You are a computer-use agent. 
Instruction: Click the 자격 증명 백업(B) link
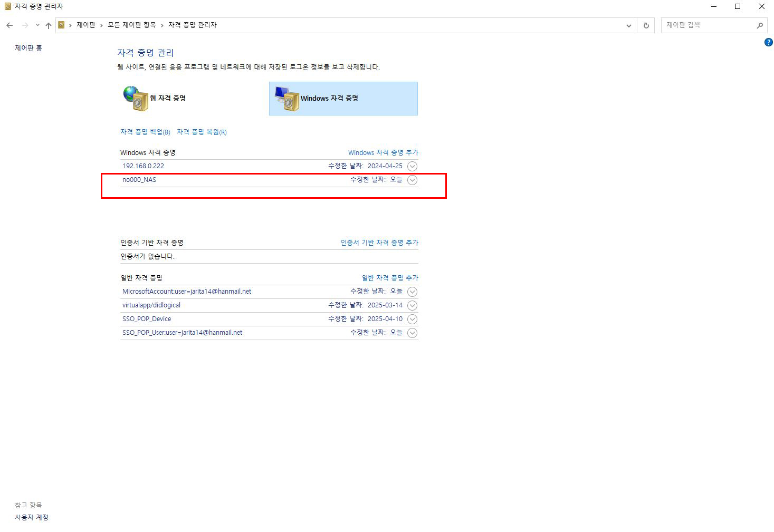145,132
